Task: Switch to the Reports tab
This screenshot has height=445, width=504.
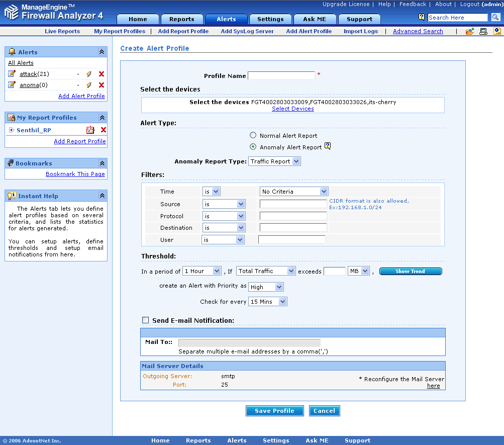Action: [x=181, y=19]
